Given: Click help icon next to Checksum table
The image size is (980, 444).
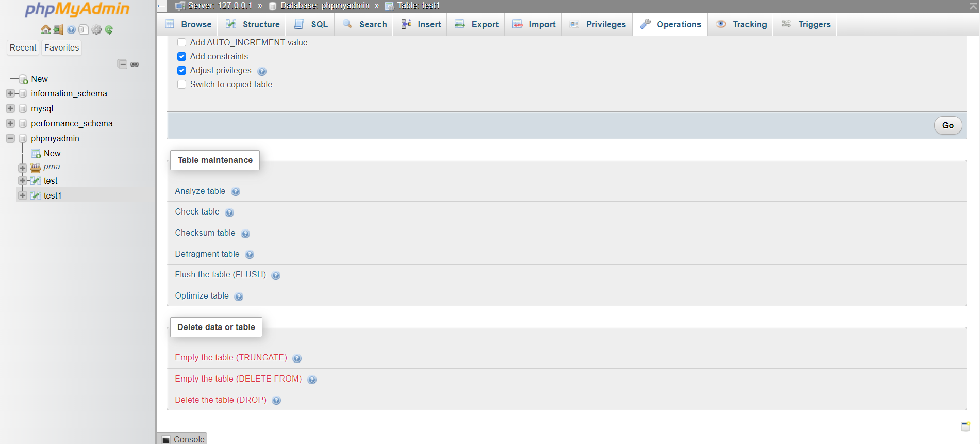Looking at the screenshot, I should pyautogui.click(x=245, y=234).
